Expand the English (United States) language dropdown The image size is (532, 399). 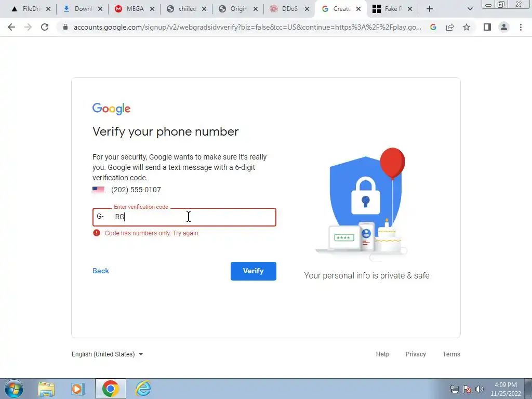107,354
